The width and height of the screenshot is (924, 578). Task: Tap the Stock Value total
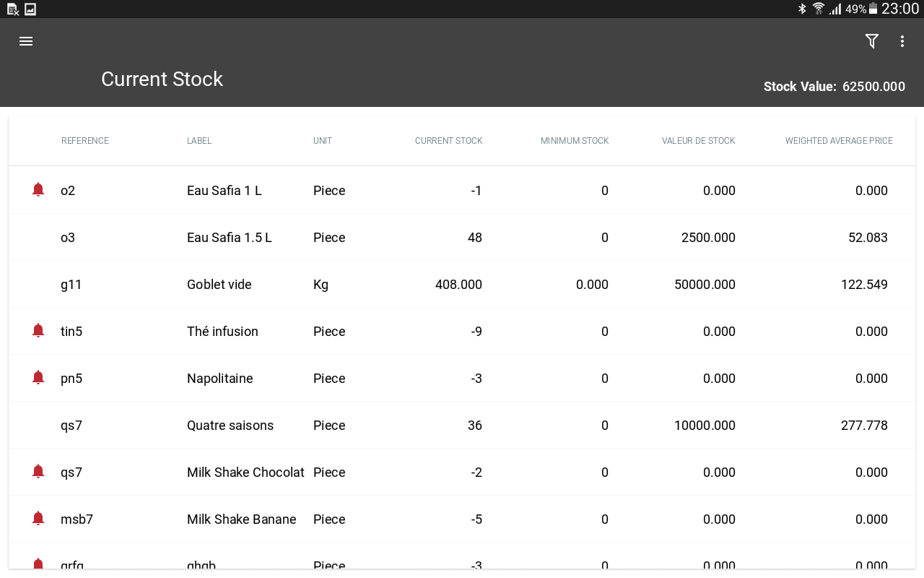coord(834,87)
